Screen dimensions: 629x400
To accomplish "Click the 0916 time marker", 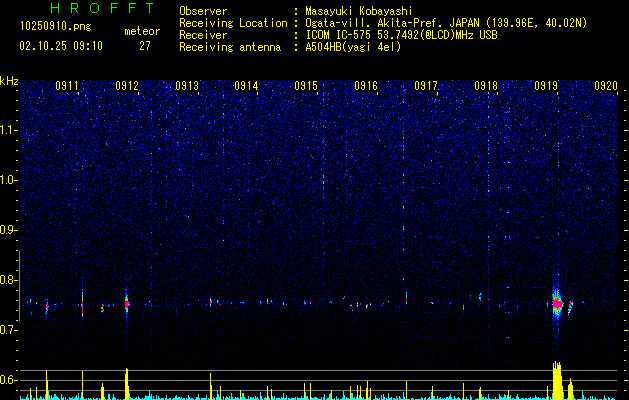I will (366, 85).
